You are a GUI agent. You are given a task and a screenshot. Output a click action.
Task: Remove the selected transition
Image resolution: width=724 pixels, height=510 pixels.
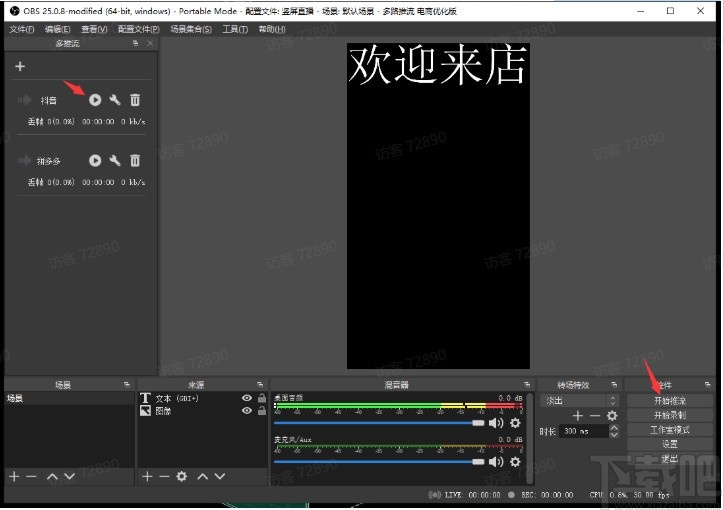point(595,416)
